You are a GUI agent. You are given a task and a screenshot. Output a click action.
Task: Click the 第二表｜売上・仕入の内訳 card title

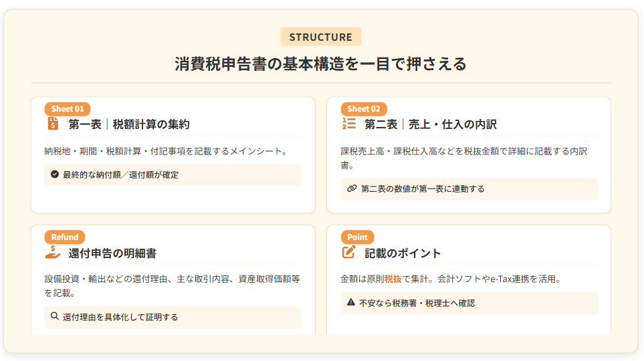(431, 124)
